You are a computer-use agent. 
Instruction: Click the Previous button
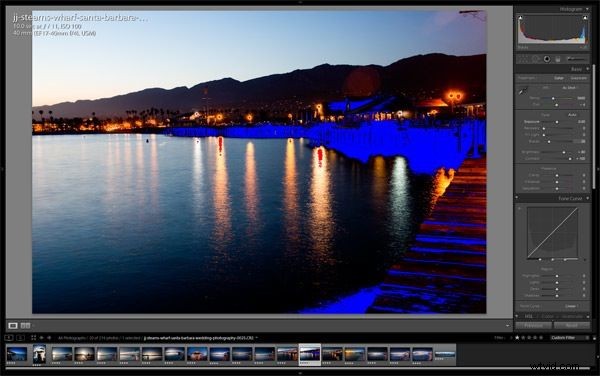coord(533,326)
